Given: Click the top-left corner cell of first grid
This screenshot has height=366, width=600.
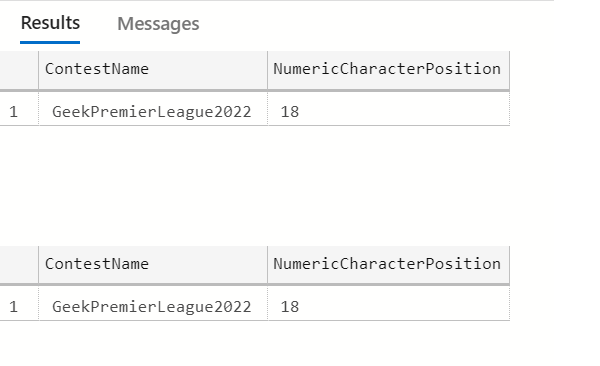Looking at the screenshot, I should [x=19, y=70].
